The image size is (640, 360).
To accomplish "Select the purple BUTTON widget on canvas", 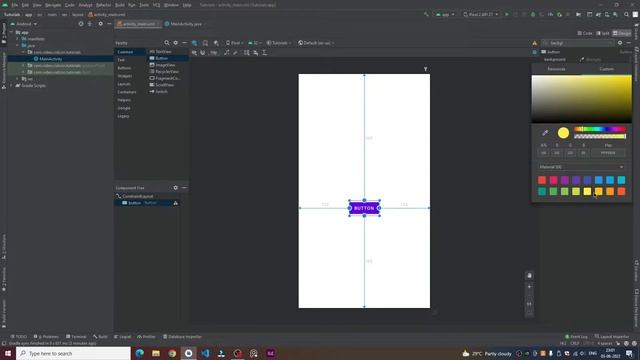I will pyautogui.click(x=364, y=208).
